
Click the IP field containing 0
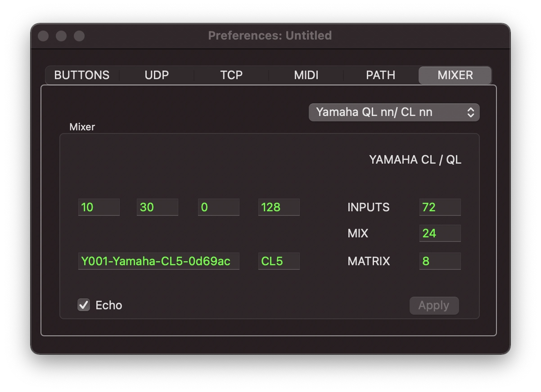(x=219, y=207)
